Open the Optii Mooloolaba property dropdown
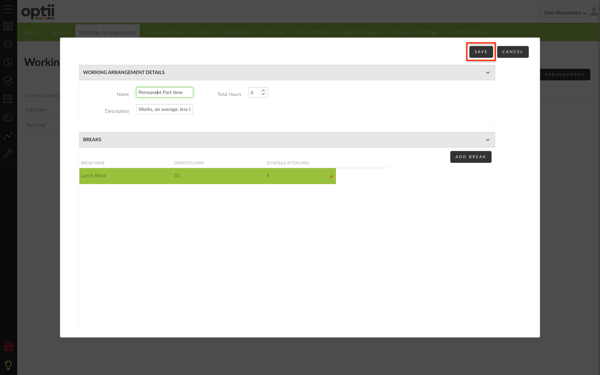600x375 pixels. 564,13
